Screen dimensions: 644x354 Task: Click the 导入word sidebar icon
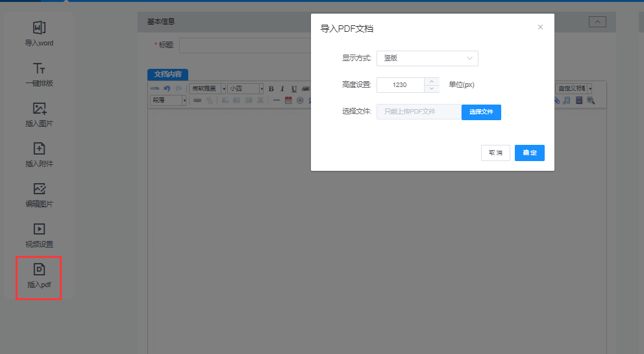coord(39,33)
